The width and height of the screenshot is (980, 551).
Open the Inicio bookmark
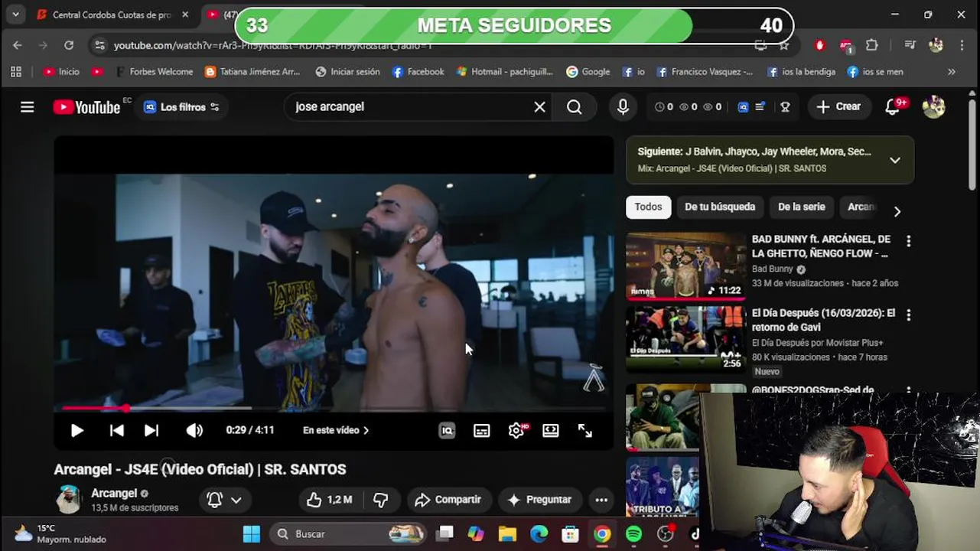click(x=61, y=72)
